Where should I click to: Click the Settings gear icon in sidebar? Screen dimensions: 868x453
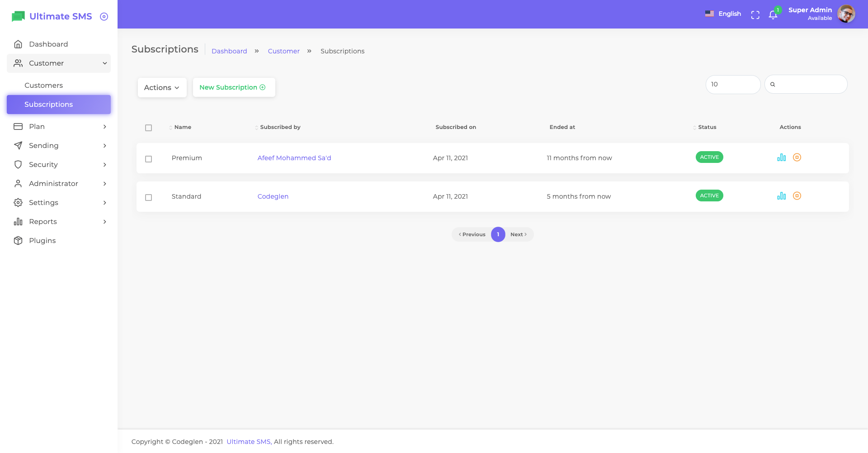pos(18,203)
